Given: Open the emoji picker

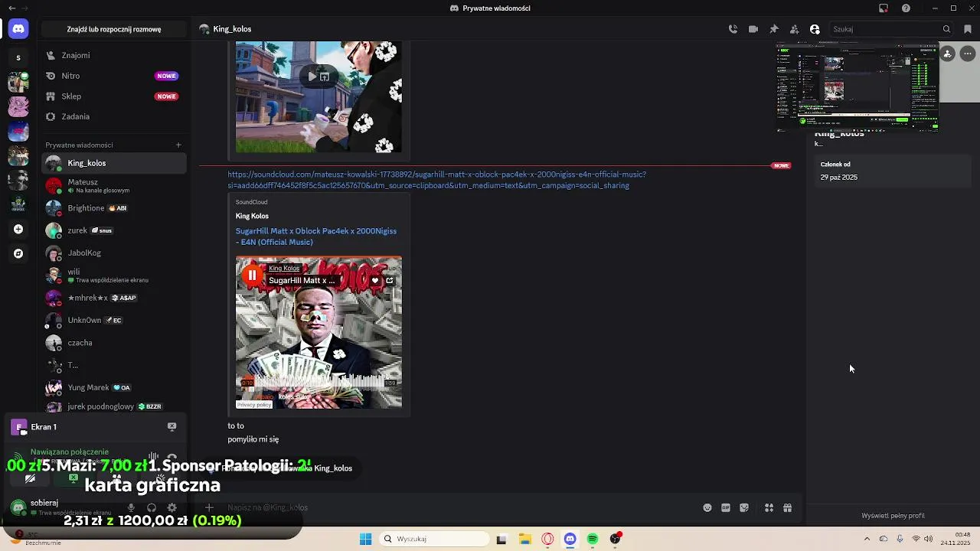Looking at the screenshot, I should pyautogui.click(x=707, y=507).
